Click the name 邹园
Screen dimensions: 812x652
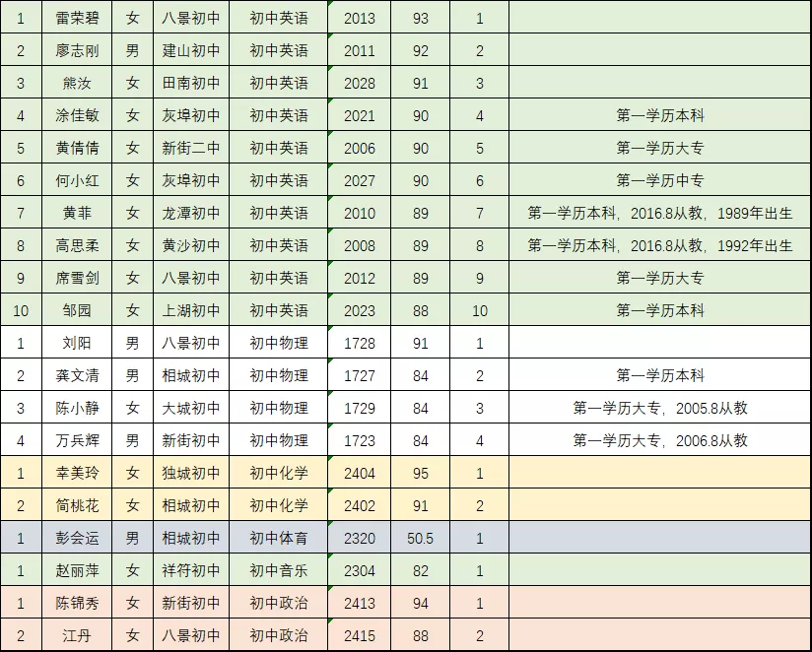pos(77,310)
